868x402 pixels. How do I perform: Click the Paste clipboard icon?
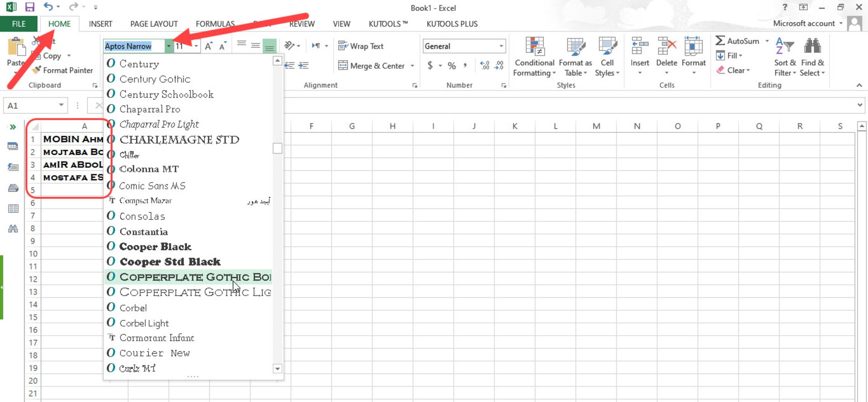tap(16, 47)
